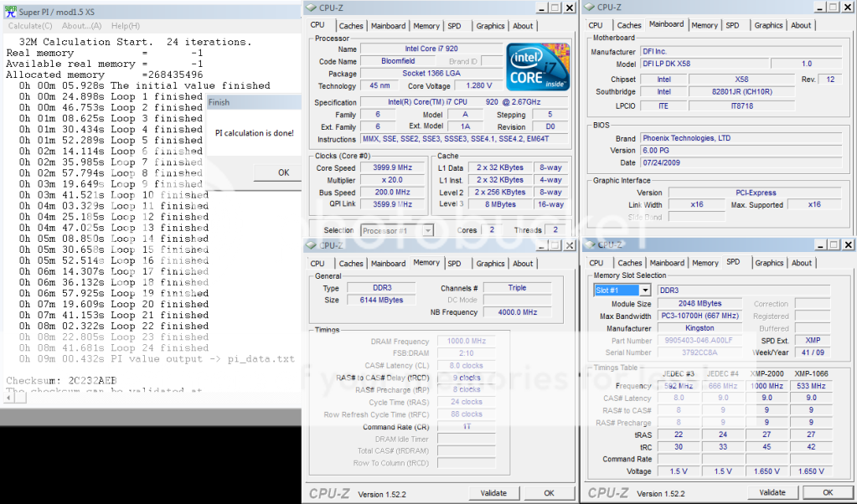The image size is (857, 504).
Task: Click CPU-Z icon in the motherboard window's title bar
Action: pyautogui.click(x=590, y=8)
